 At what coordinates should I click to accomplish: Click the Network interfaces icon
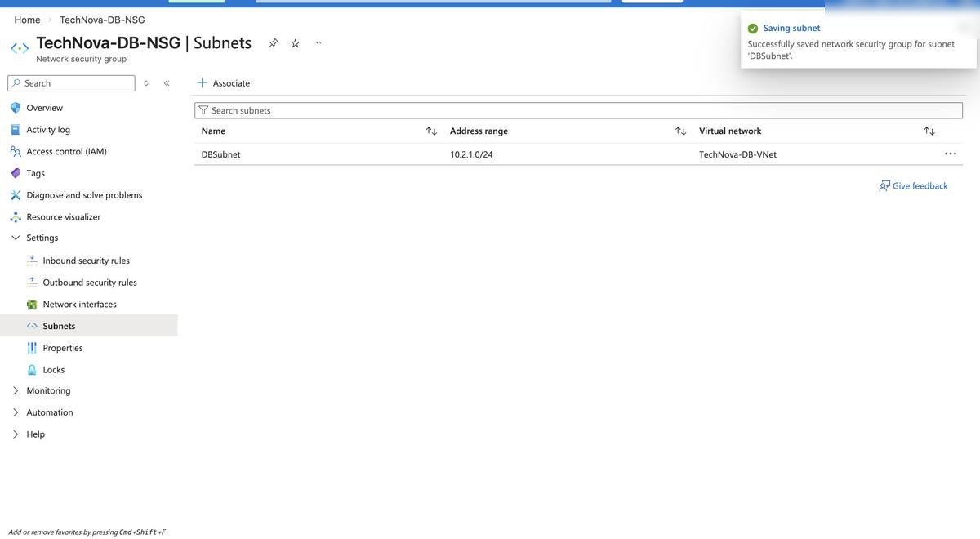pos(32,305)
